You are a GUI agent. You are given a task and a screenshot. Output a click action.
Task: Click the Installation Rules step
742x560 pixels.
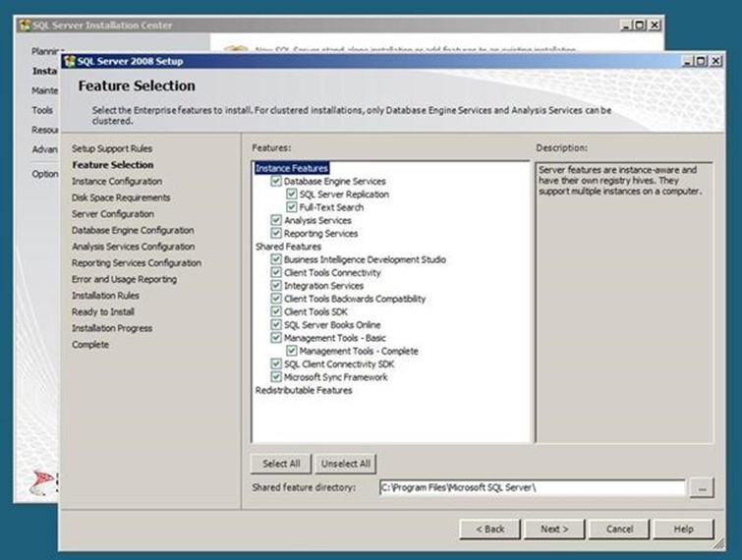pyautogui.click(x=105, y=296)
